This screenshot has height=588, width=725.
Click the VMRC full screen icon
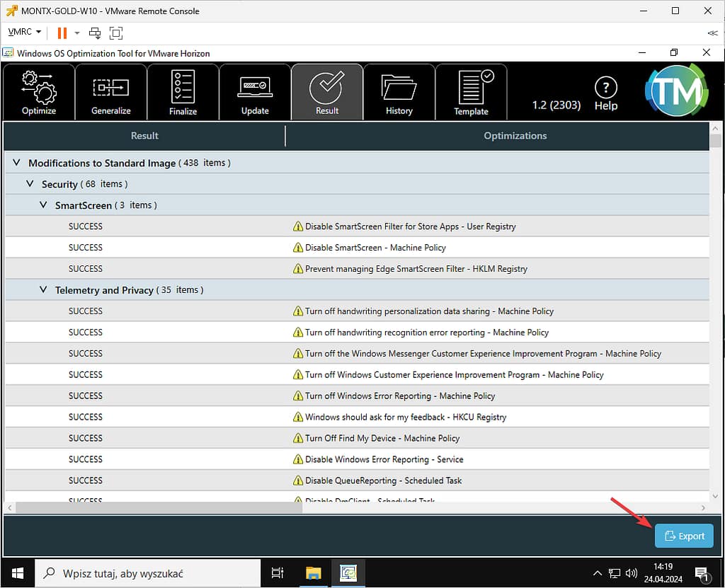click(116, 33)
